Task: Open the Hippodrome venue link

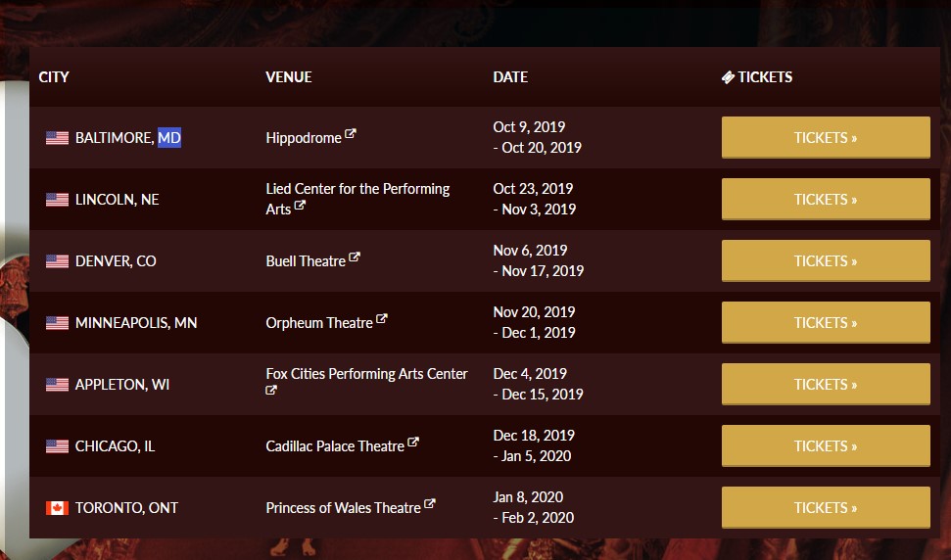Action: click(x=304, y=138)
